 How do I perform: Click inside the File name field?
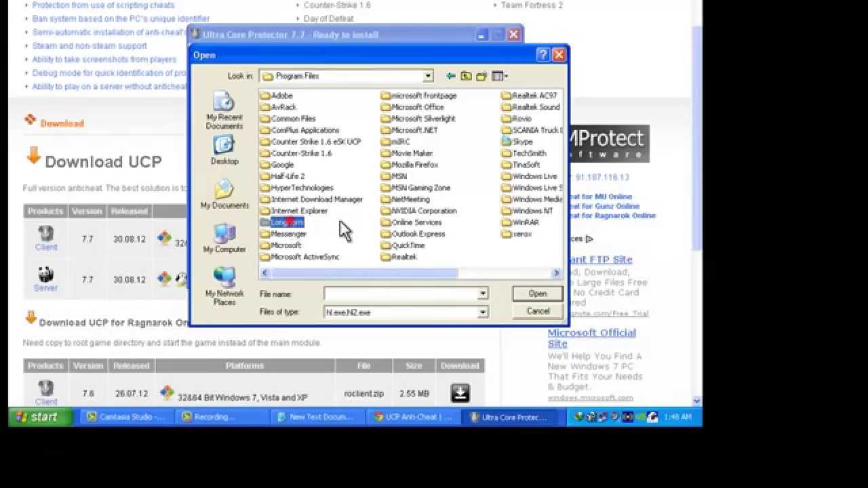click(401, 293)
